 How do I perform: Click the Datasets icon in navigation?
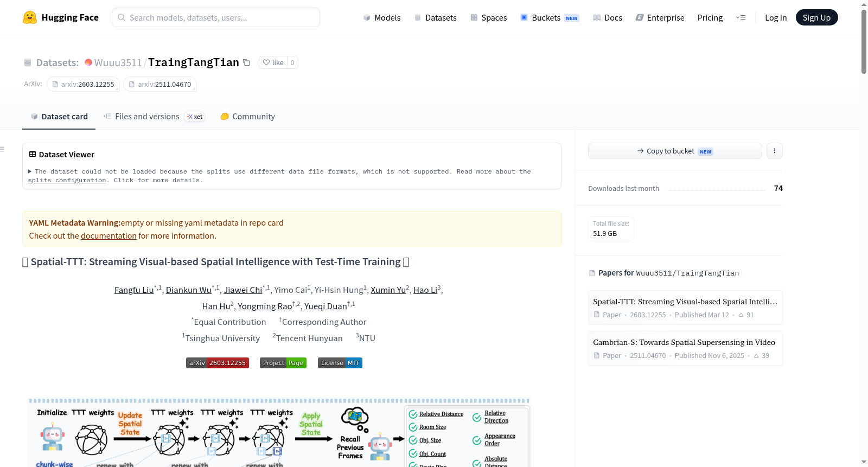pos(418,17)
